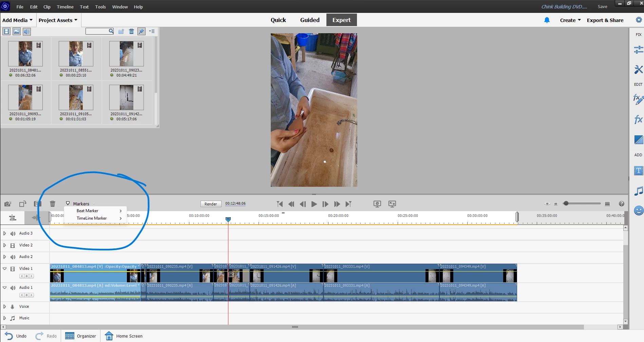Image resolution: width=644 pixels, height=342 pixels.
Task: Expand the Video 2 track
Action: pos(4,245)
